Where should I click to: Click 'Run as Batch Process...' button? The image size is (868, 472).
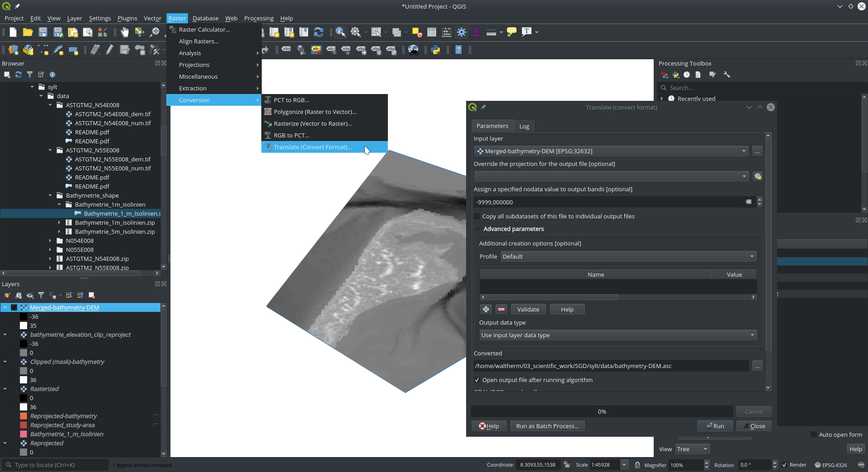[547, 426]
